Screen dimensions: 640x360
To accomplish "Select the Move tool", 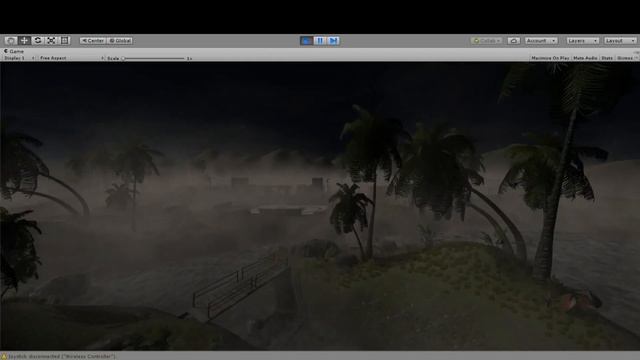I will [x=24, y=40].
